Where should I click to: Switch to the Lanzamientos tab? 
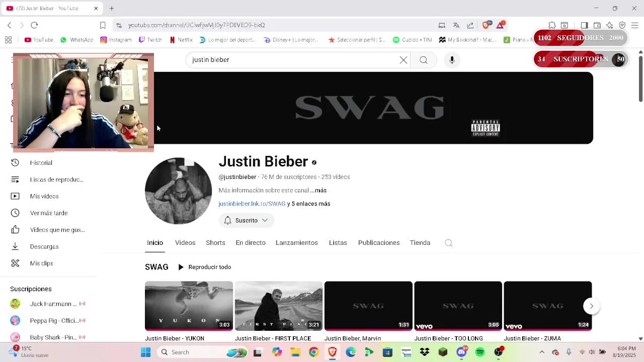coord(297,243)
